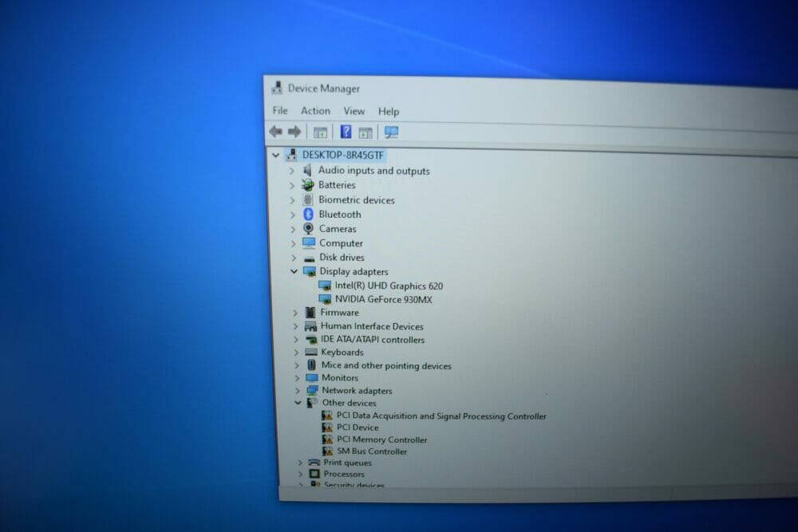
Task: Select the DESKTOP-8R45GTF computer name
Action: click(343, 155)
